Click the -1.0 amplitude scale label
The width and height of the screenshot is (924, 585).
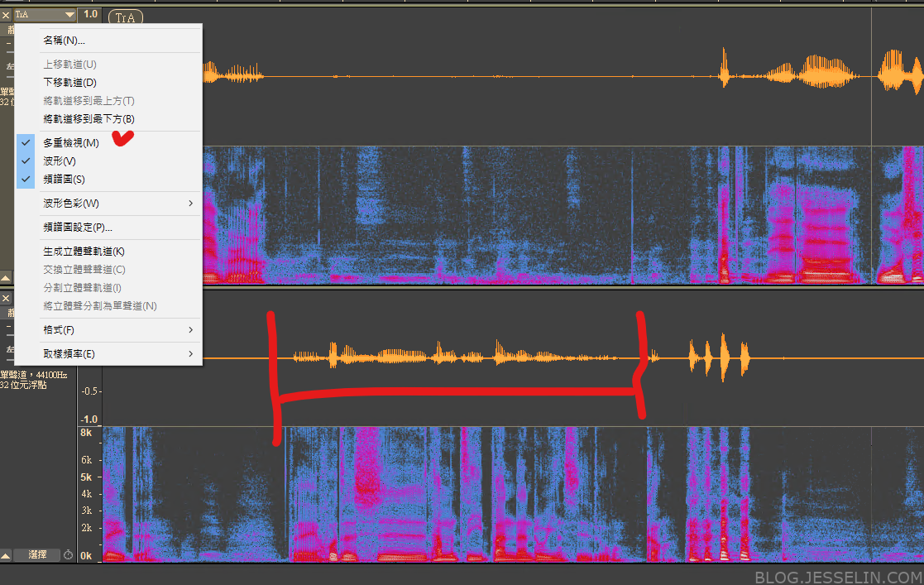coord(89,420)
